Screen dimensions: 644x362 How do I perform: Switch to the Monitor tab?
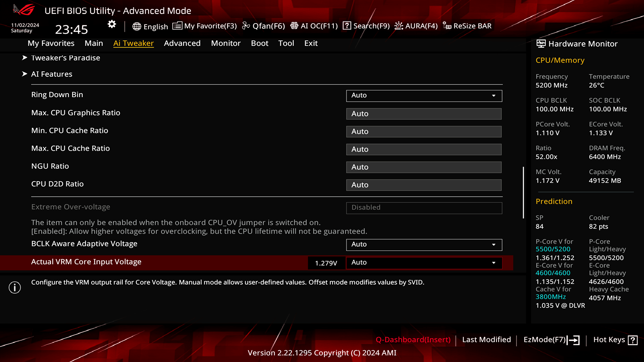(x=226, y=43)
